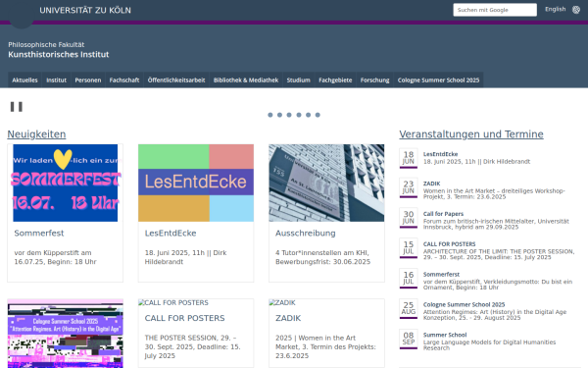
Task: Open the Universität zu Köln homepage link
Action: tap(85, 10)
